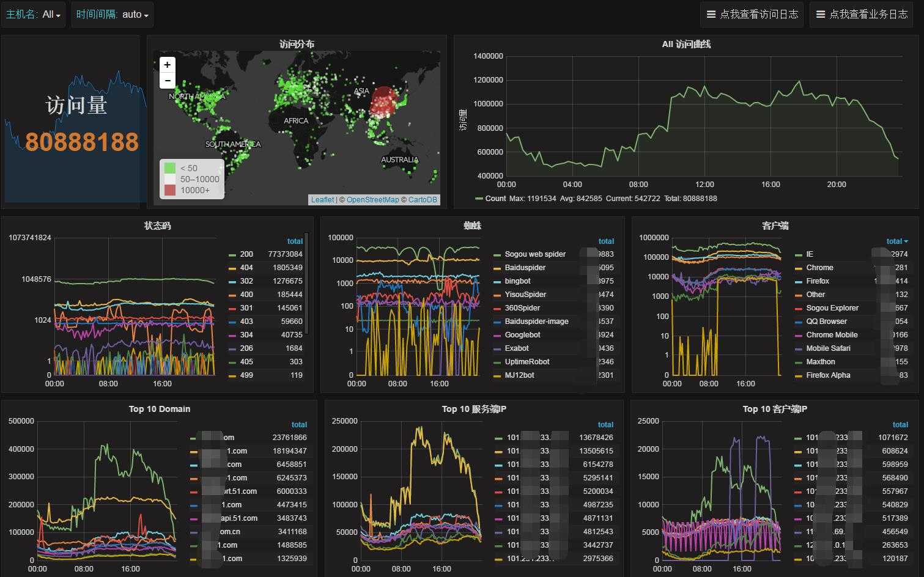
Task: Select the IE series in 客户端 legend
Action: [810, 254]
